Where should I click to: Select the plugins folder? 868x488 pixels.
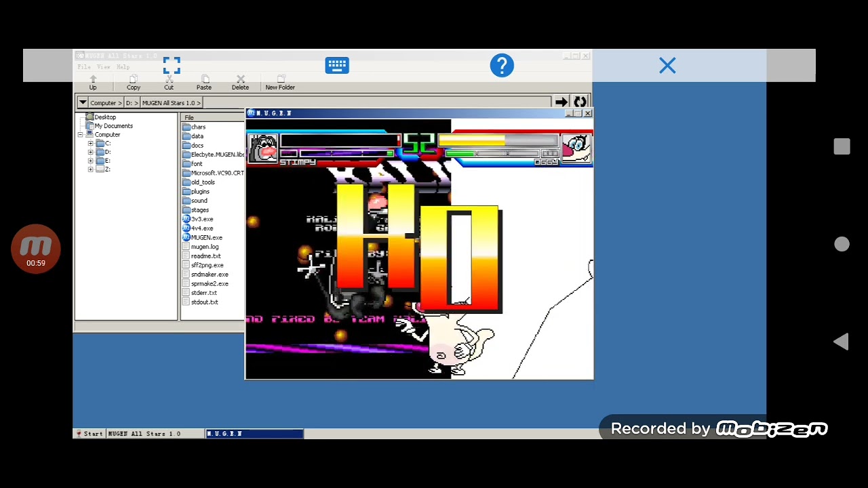coord(196,192)
